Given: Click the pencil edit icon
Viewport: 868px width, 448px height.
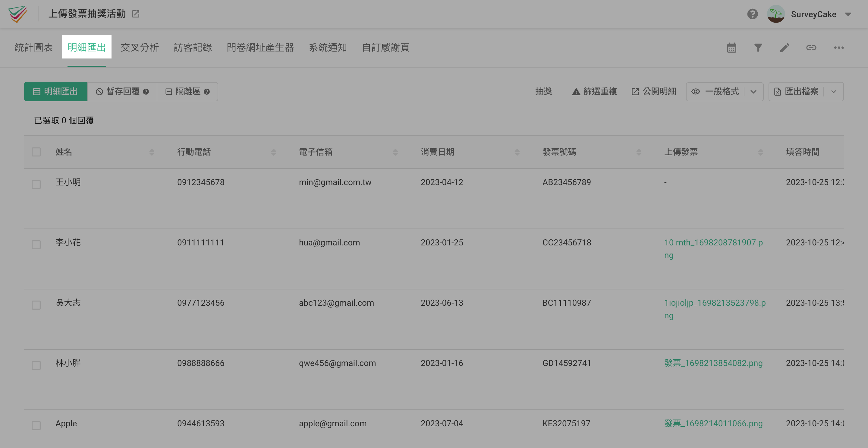Looking at the screenshot, I should click(x=785, y=48).
